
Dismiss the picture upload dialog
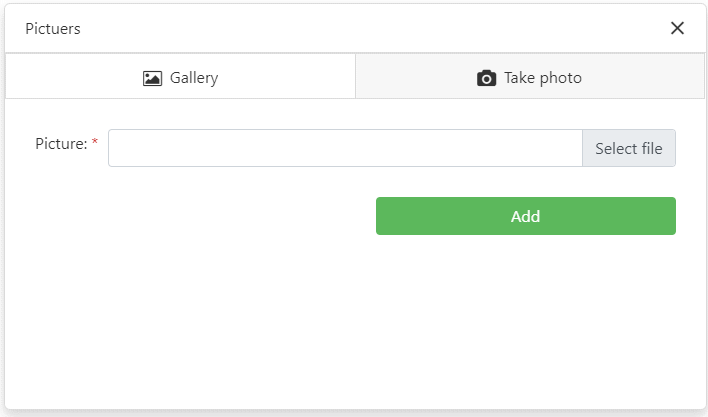pyautogui.click(x=677, y=28)
